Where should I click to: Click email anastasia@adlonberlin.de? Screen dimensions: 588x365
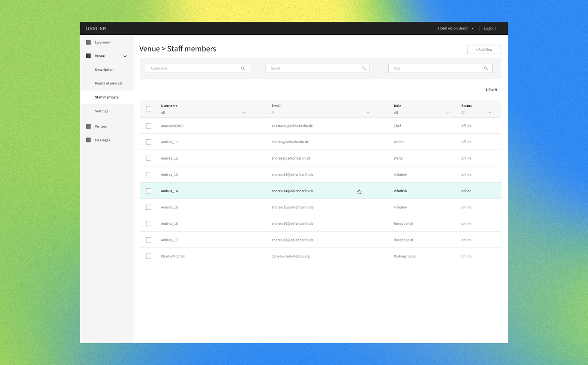pos(292,126)
